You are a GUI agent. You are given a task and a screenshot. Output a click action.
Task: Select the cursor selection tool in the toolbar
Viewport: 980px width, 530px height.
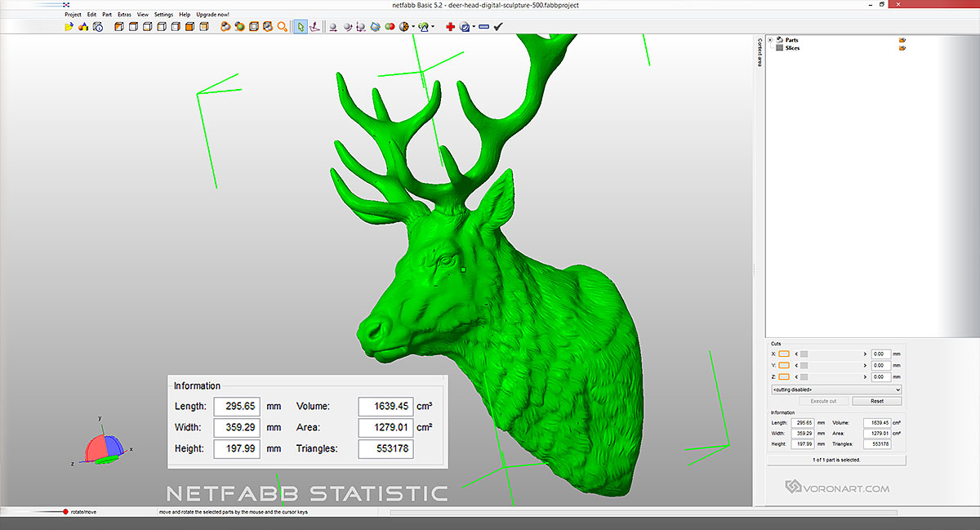(x=299, y=26)
